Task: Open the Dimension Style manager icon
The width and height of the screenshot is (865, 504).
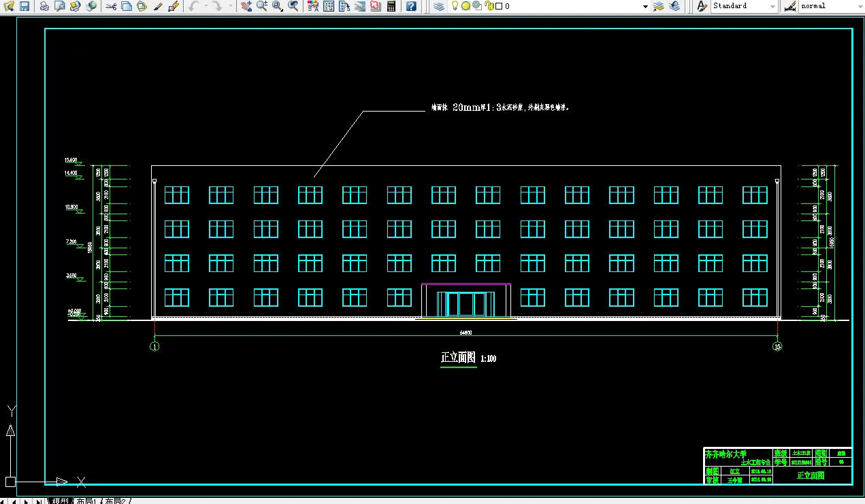Action: [x=790, y=6]
